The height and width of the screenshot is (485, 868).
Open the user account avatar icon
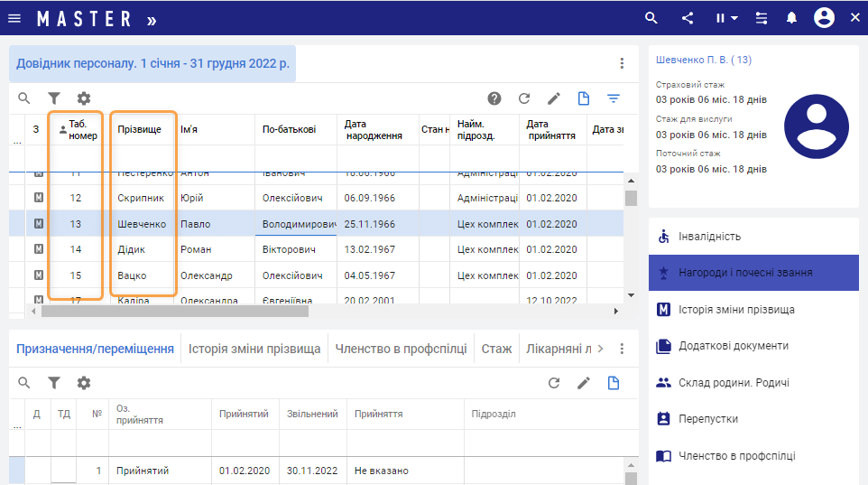click(x=823, y=18)
